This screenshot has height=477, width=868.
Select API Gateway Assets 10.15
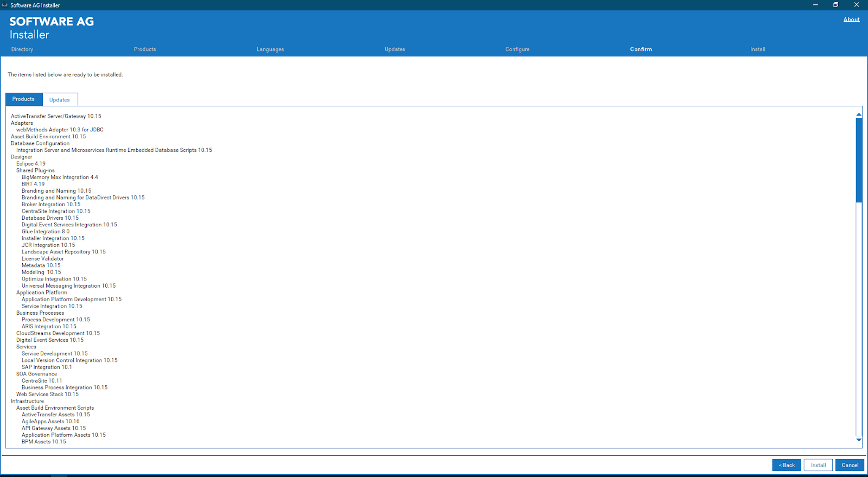54,428
